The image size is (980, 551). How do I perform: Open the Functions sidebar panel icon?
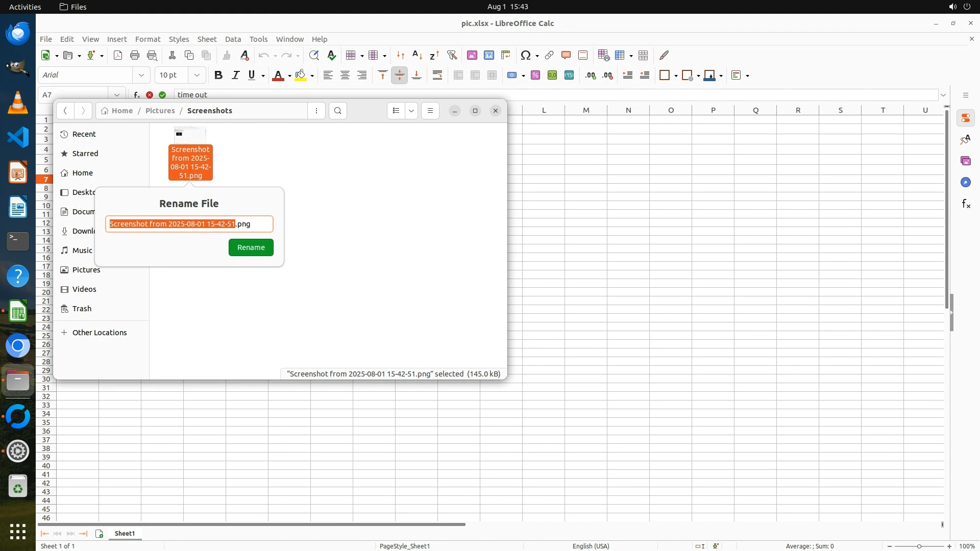[x=966, y=204]
